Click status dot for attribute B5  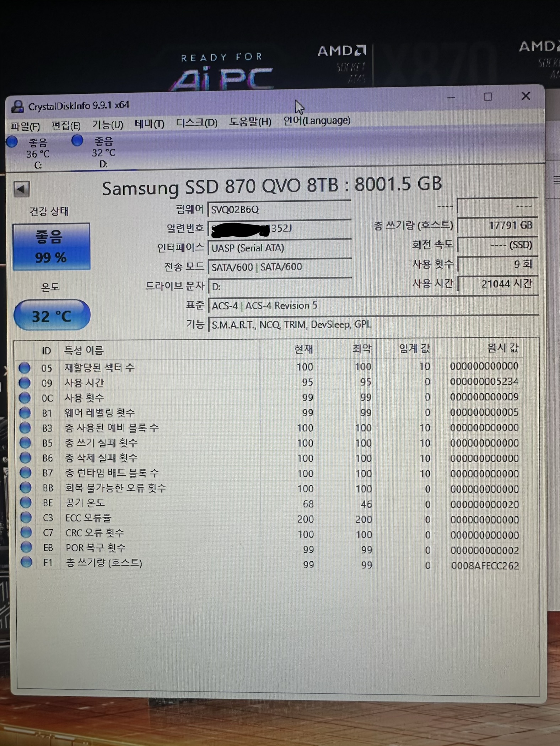click(25, 443)
